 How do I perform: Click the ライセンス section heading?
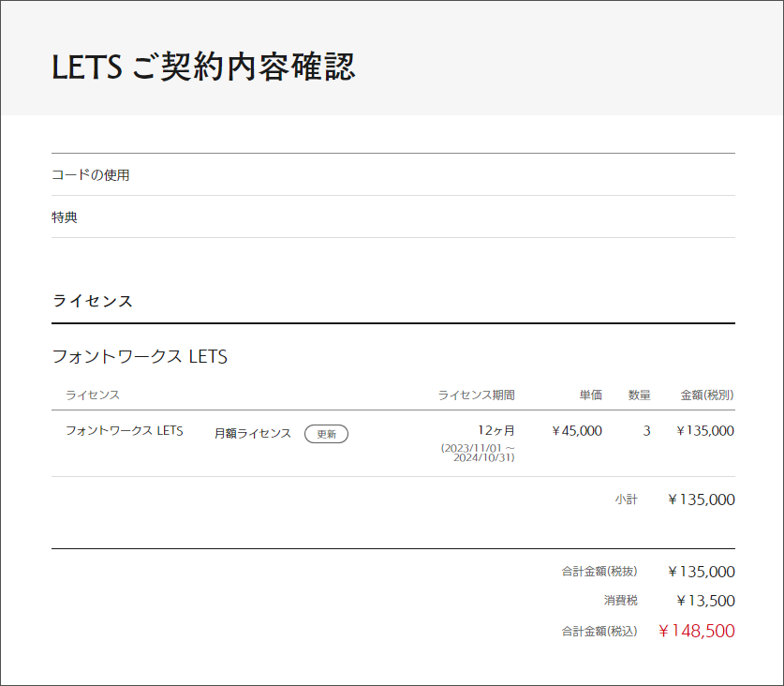click(x=93, y=301)
